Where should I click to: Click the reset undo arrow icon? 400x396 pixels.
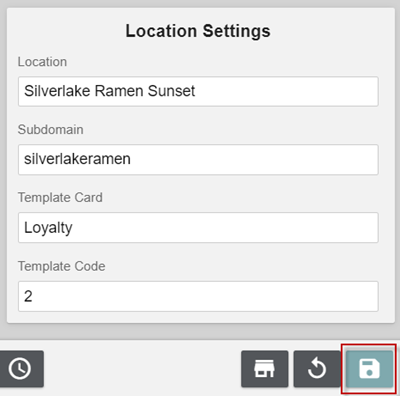(317, 369)
